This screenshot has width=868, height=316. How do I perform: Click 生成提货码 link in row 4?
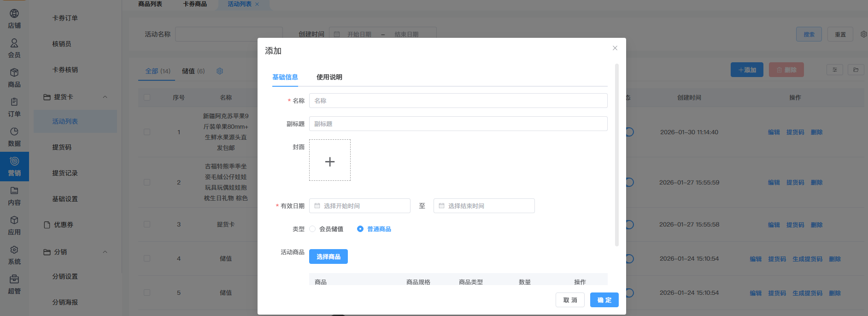pos(808,259)
